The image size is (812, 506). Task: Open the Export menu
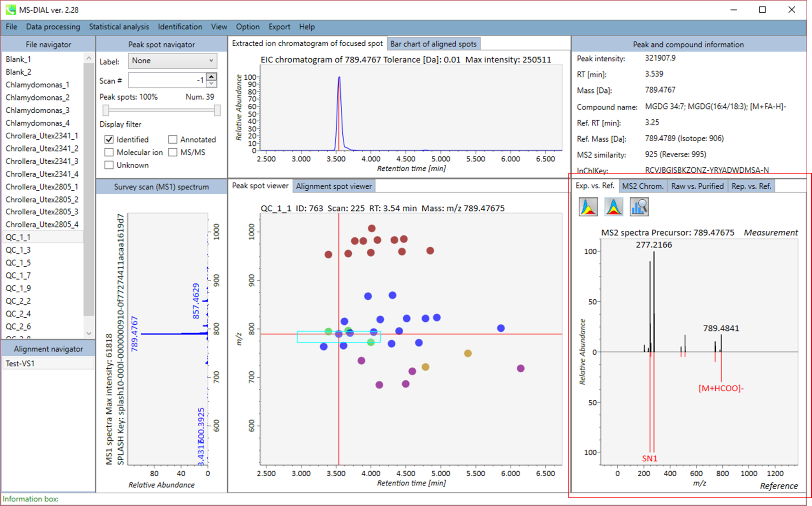pos(280,27)
